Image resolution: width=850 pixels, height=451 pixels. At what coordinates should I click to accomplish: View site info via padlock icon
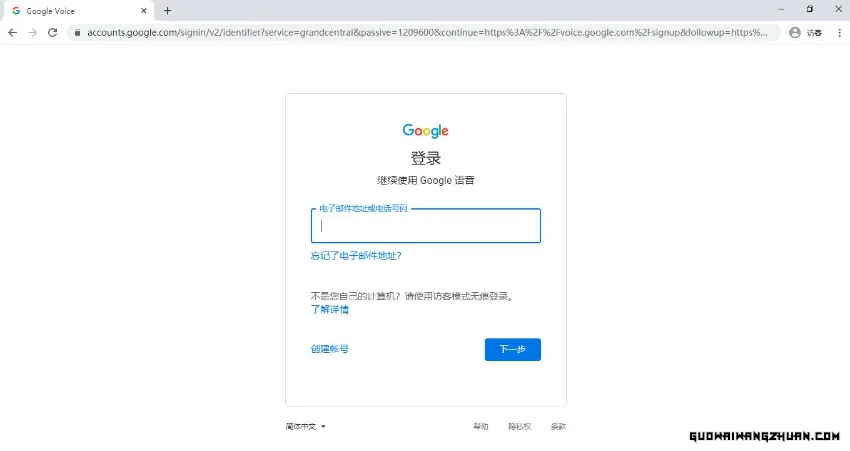(x=78, y=33)
